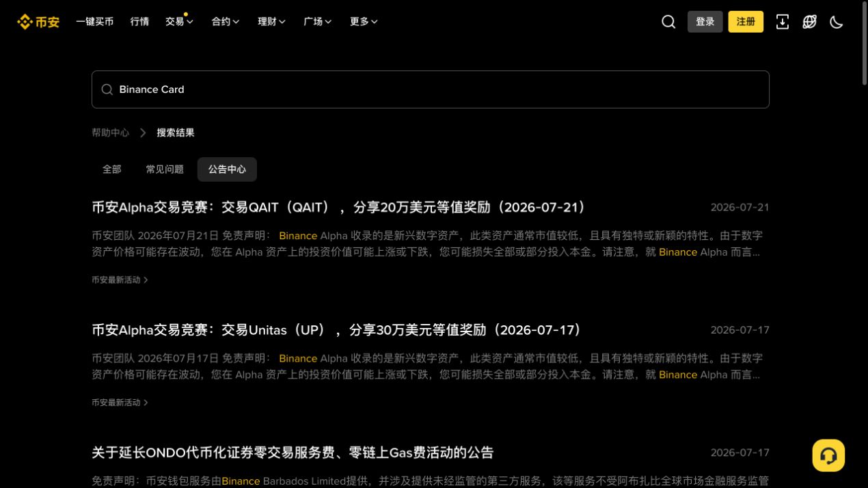The width and height of the screenshot is (868, 488).
Task: Open the ONDO代币化证券 announcement title
Action: tap(293, 452)
